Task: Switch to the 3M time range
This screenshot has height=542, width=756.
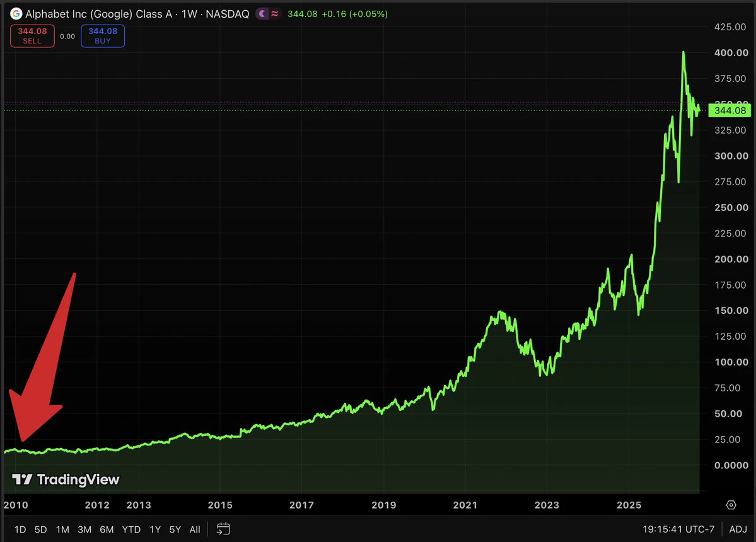Action: coord(84,529)
